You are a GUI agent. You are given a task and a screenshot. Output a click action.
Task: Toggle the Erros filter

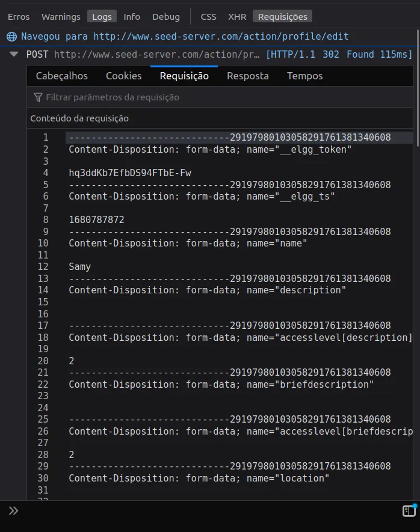(x=19, y=17)
